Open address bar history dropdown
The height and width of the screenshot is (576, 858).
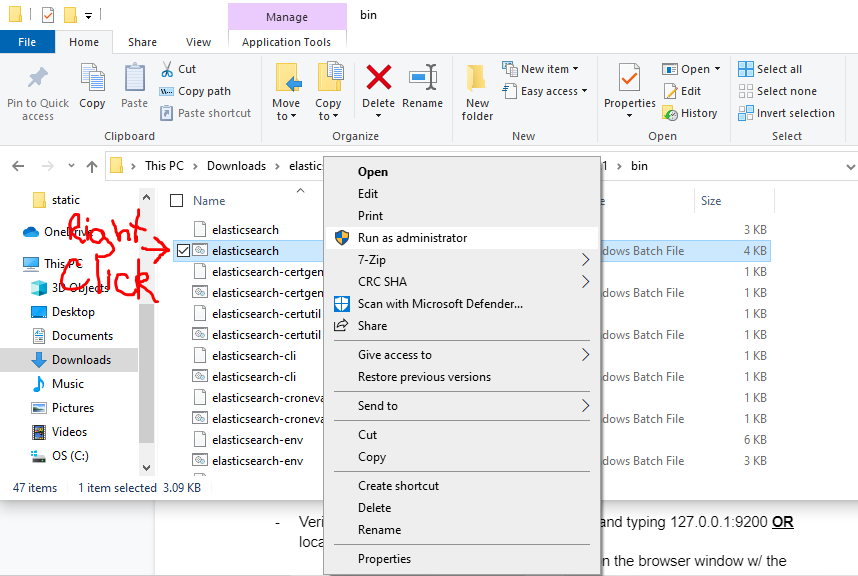click(x=850, y=166)
